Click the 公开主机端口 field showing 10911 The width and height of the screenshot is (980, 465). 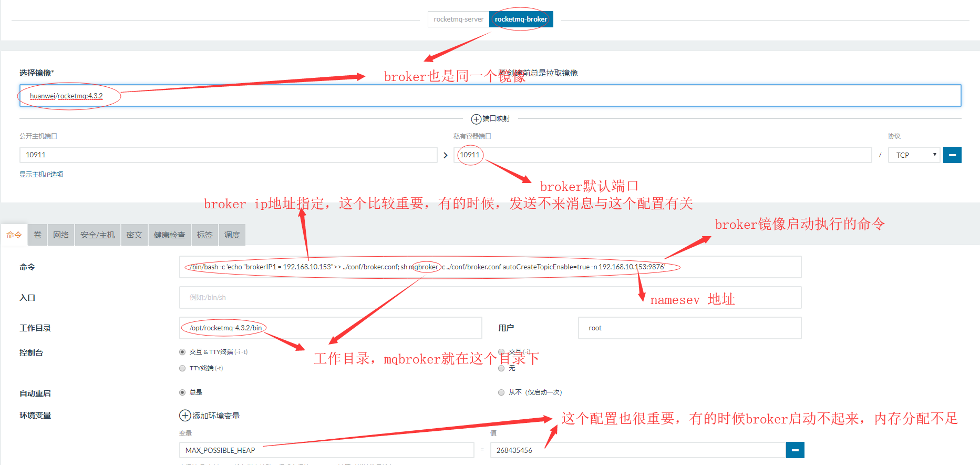pyautogui.click(x=229, y=155)
